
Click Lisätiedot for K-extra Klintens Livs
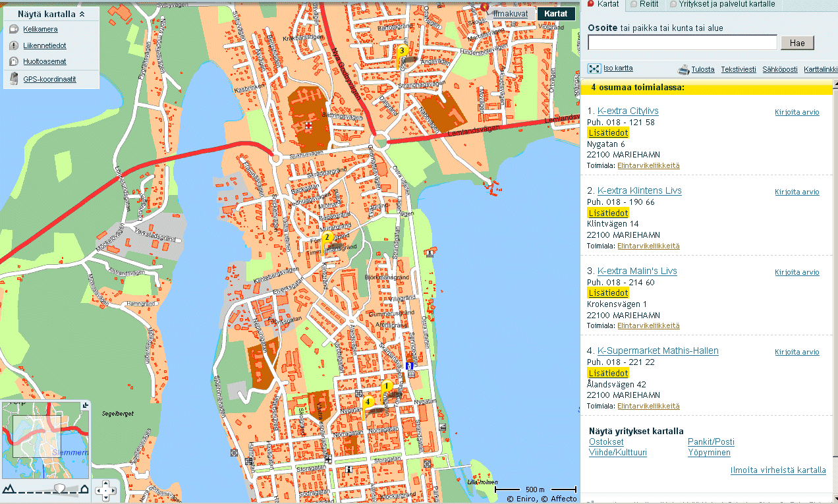(608, 213)
